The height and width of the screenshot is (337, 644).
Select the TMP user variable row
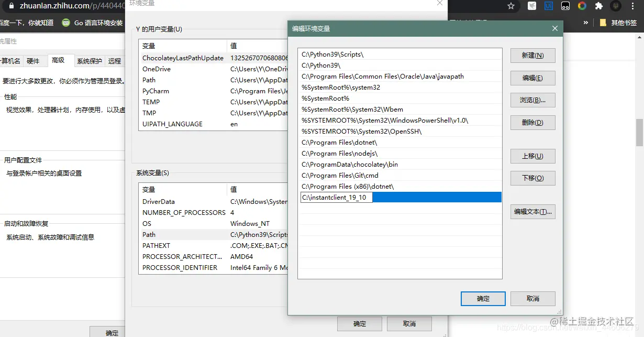[214, 113]
